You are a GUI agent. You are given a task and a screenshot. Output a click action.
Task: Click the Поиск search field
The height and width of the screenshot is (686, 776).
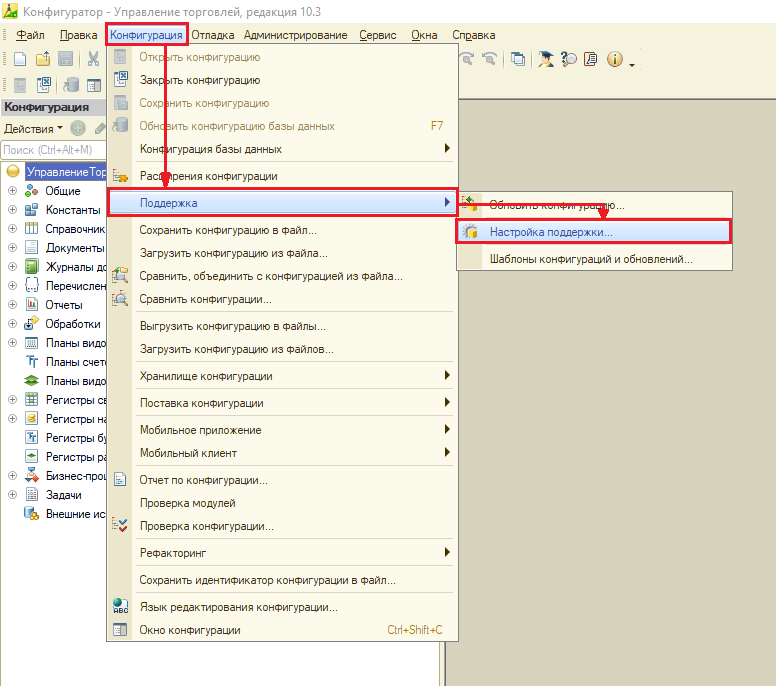(53, 149)
